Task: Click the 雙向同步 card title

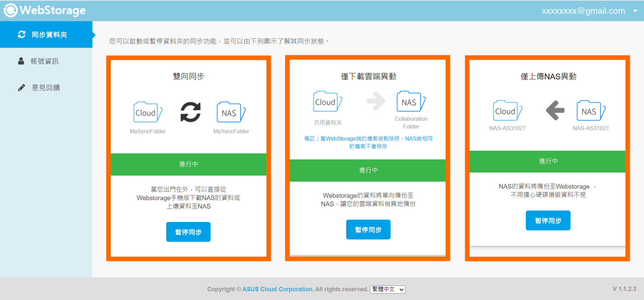Action: tap(188, 76)
